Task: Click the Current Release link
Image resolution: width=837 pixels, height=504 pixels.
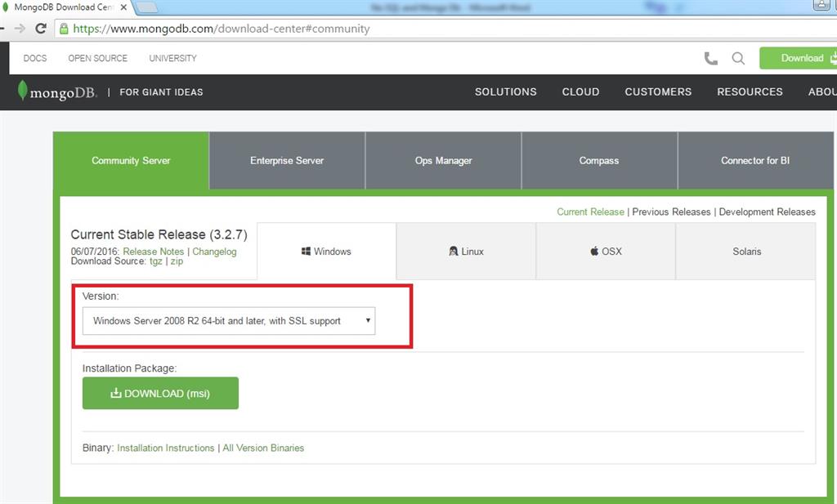Action: coord(590,212)
